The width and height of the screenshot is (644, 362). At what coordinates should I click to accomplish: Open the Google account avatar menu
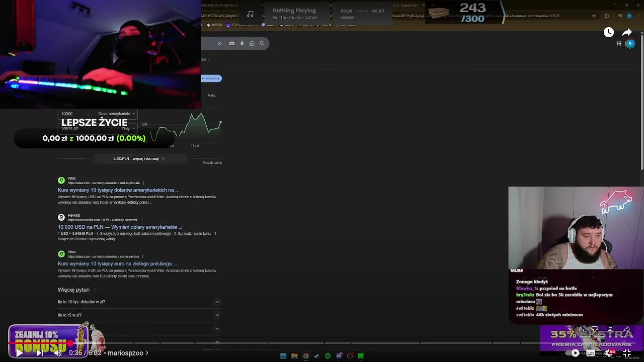point(630,44)
